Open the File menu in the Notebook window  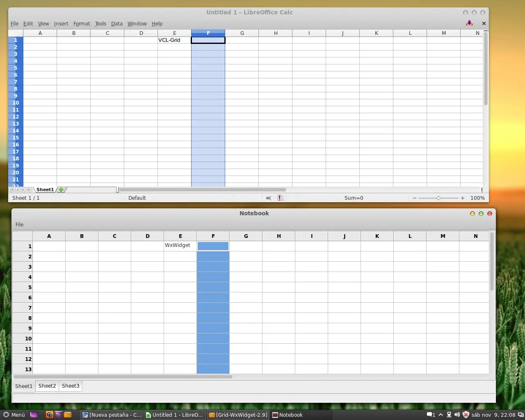[19, 224]
